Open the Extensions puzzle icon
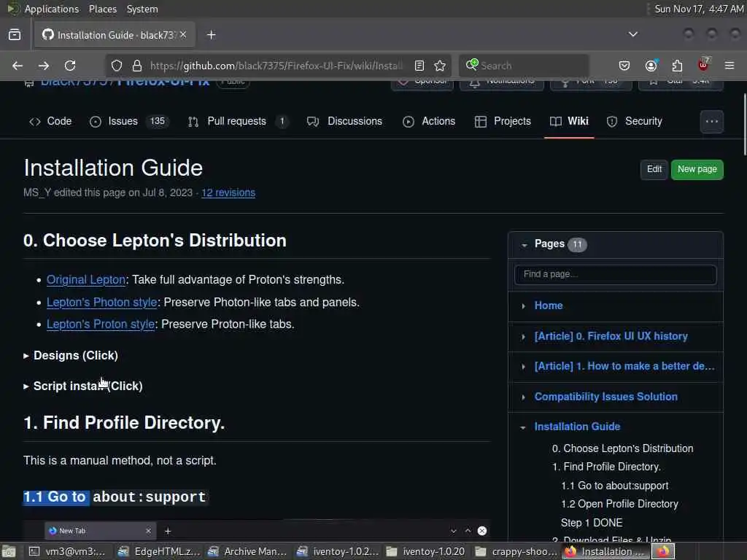747x560 pixels. 677,66
